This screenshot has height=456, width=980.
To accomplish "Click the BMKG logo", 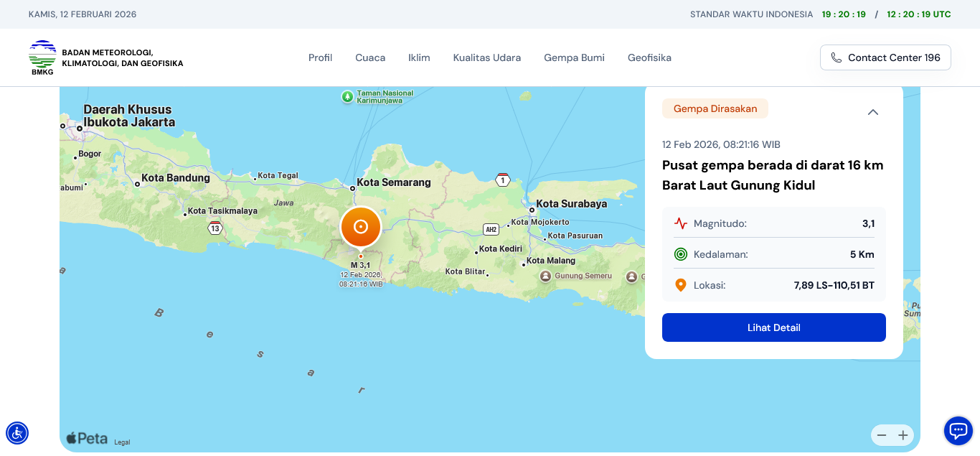I will [42, 57].
